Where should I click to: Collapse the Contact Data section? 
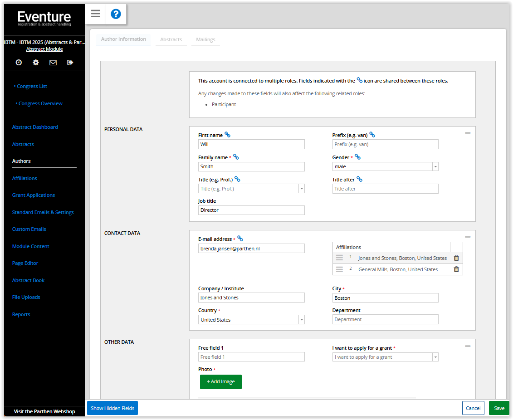point(468,237)
